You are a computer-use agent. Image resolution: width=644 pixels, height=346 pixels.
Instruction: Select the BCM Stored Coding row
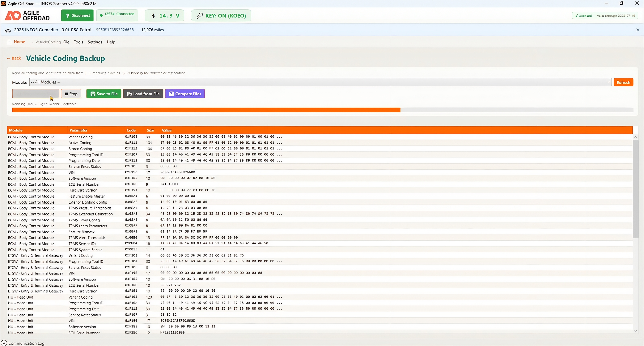(x=320, y=149)
